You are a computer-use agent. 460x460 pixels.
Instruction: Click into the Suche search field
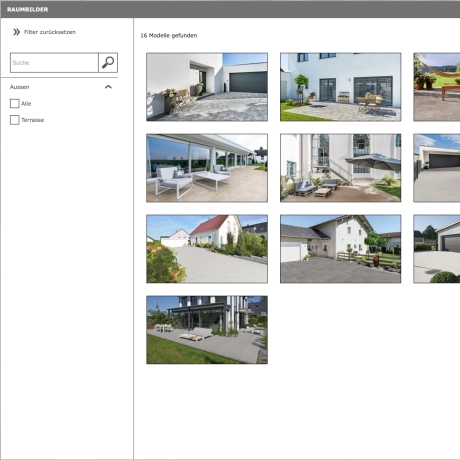tap(54, 62)
